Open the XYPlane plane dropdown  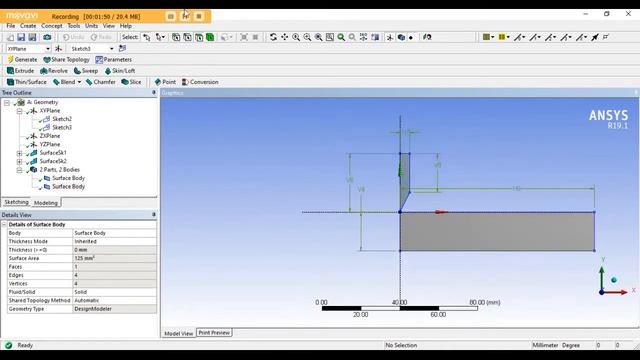(x=48, y=49)
